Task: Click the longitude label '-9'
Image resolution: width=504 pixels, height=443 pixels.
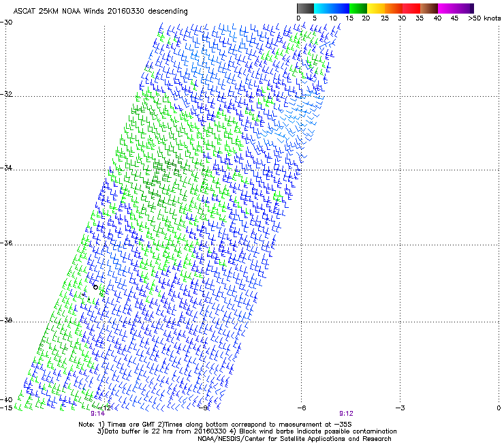Action: [x=203, y=408]
